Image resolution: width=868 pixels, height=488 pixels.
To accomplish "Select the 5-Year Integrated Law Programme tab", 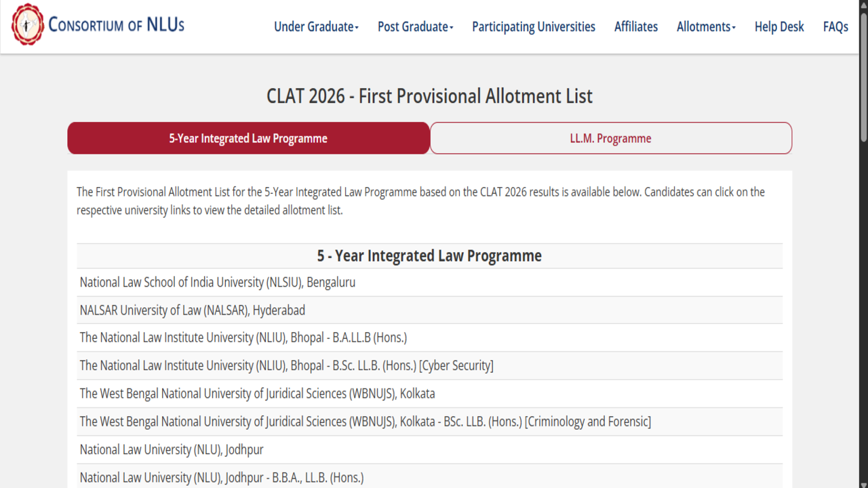I will (x=248, y=138).
